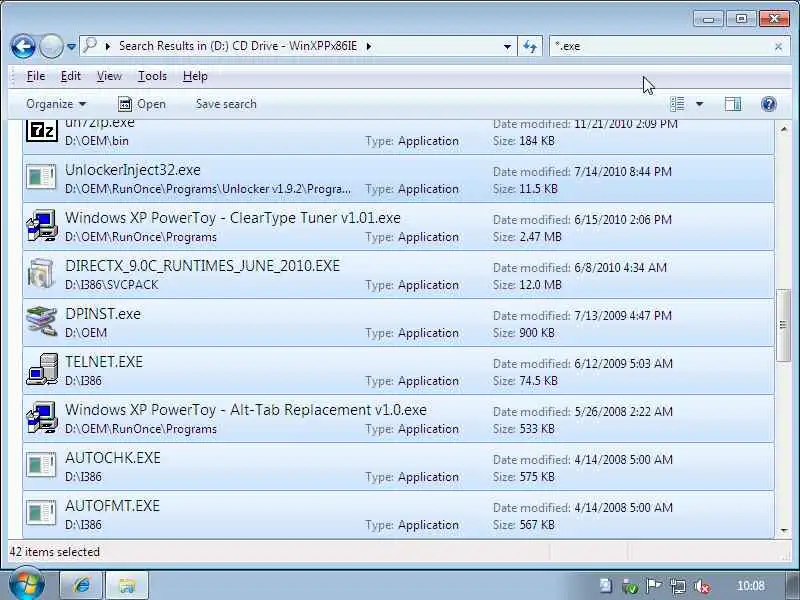Refresh the search results

pyautogui.click(x=530, y=46)
